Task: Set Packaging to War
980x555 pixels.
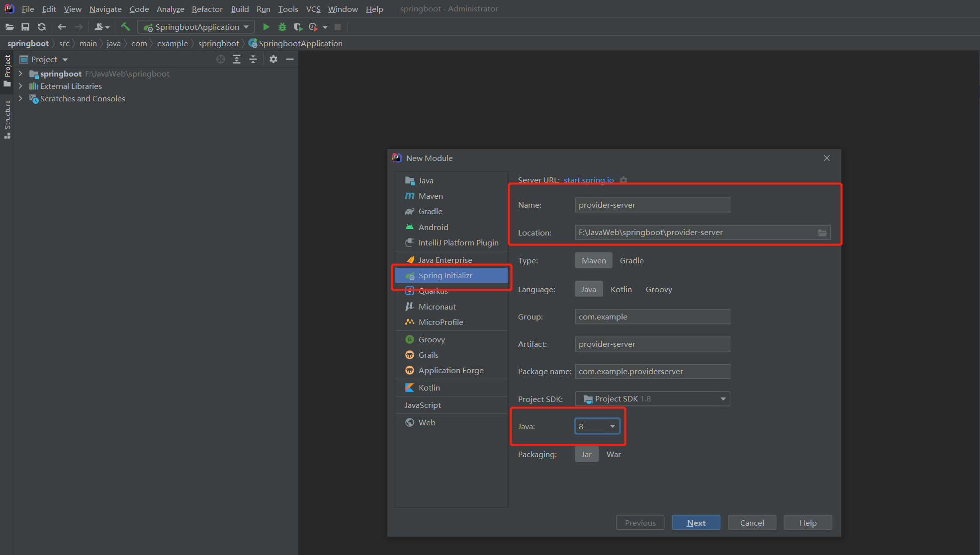Action: click(614, 454)
